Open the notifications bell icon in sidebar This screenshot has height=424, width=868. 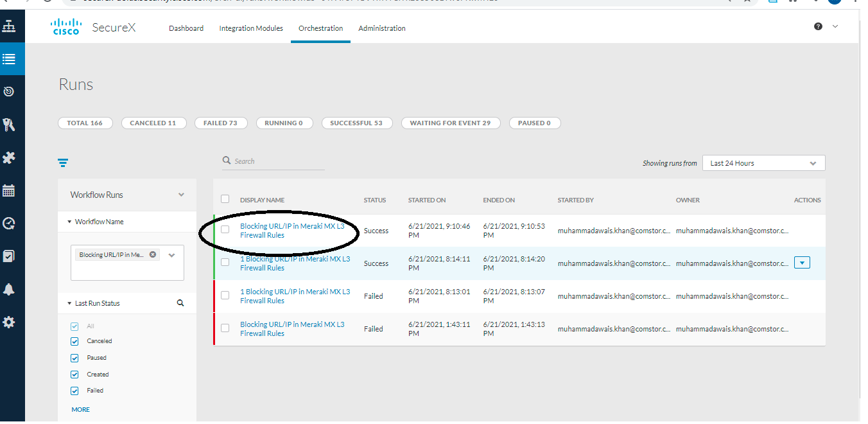(8, 290)
